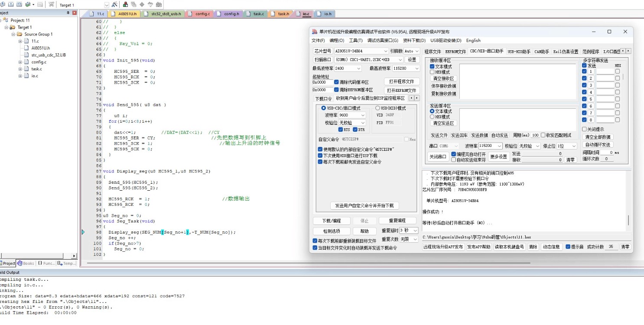Viewport: 644px width, 325px height.
Task: Click the 检测选项 button
Action: click(x=332, y=231)
